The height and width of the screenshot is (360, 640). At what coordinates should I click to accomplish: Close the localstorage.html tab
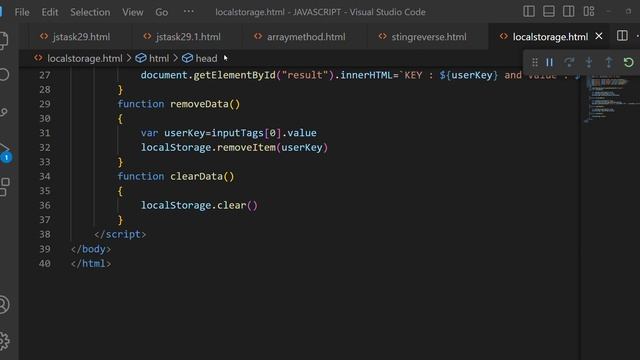(x=599, y=36)
